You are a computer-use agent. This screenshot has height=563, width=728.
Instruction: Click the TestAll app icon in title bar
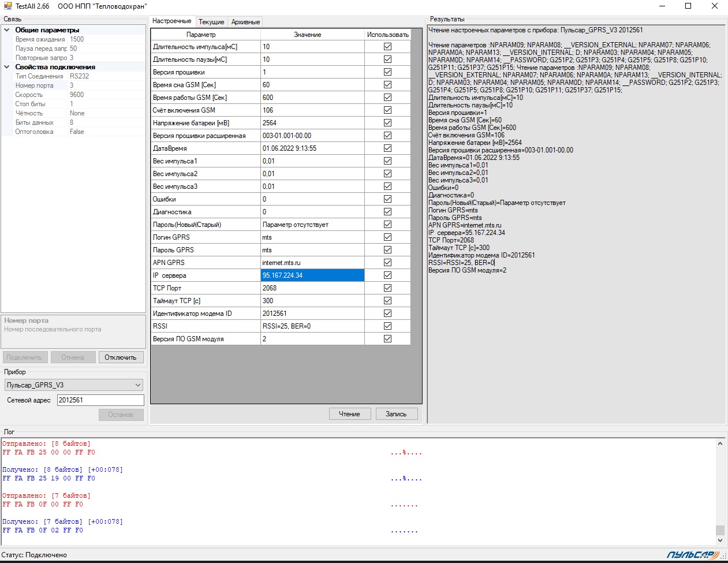click(x=8, y=6)
